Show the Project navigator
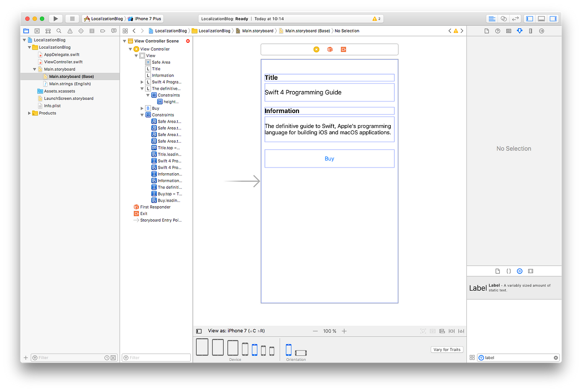 (x=26, y=31)
